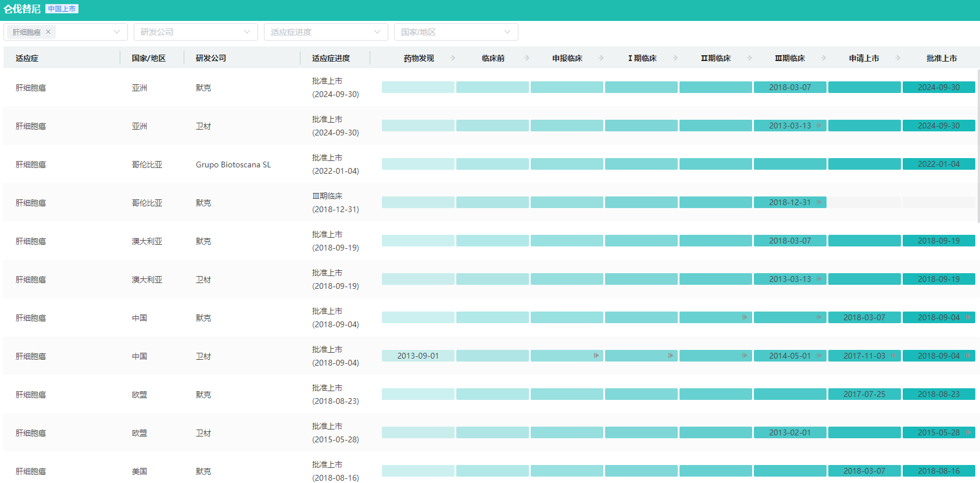980x483 pixels.
Task: Click play icon on 2017-11-03 cell
Action: tap(893, 356)
